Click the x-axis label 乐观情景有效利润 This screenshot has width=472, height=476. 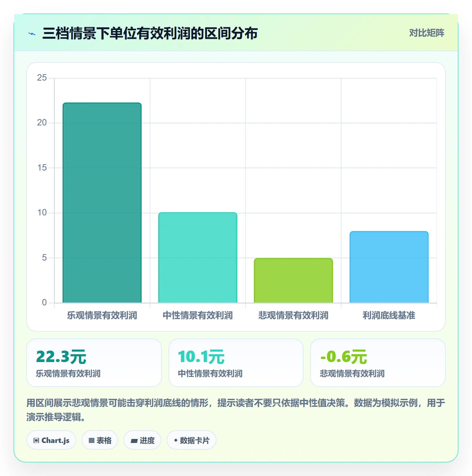click(x=102, y=315)
